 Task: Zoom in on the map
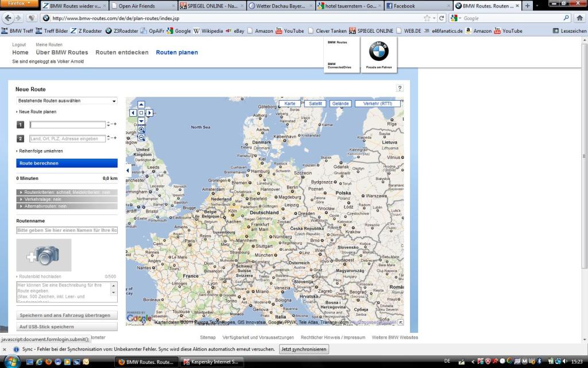tap(141, 130)
